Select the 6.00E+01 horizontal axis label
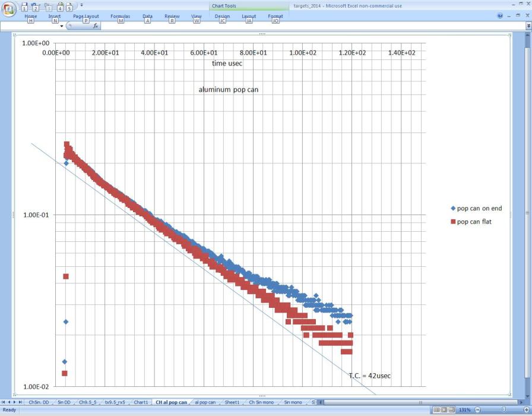532x416 pixels. point(204,53)
